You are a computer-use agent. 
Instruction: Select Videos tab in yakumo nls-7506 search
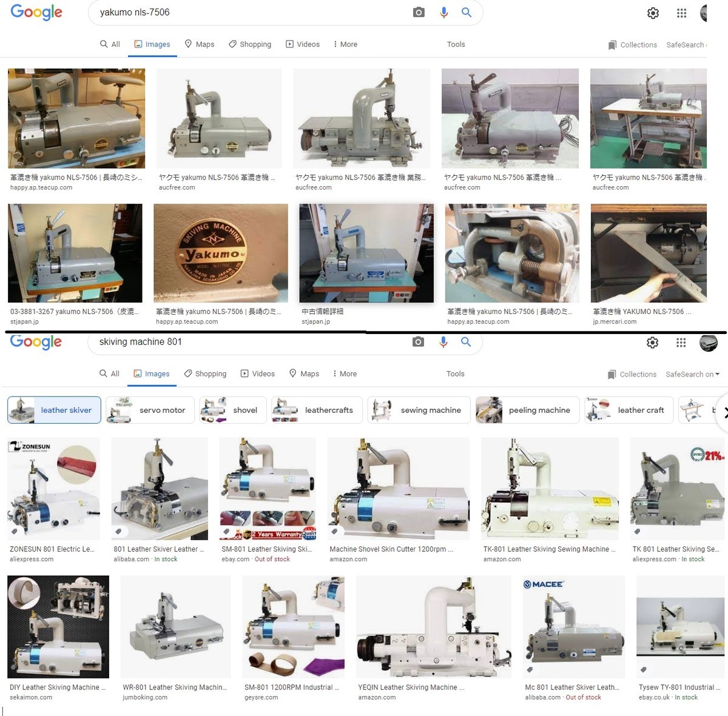(303, 44)
